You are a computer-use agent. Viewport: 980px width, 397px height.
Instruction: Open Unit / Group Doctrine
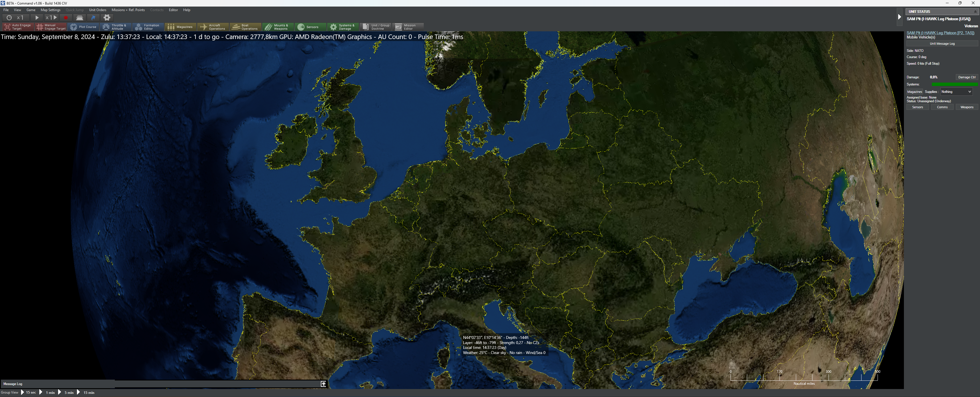[376, 26]
